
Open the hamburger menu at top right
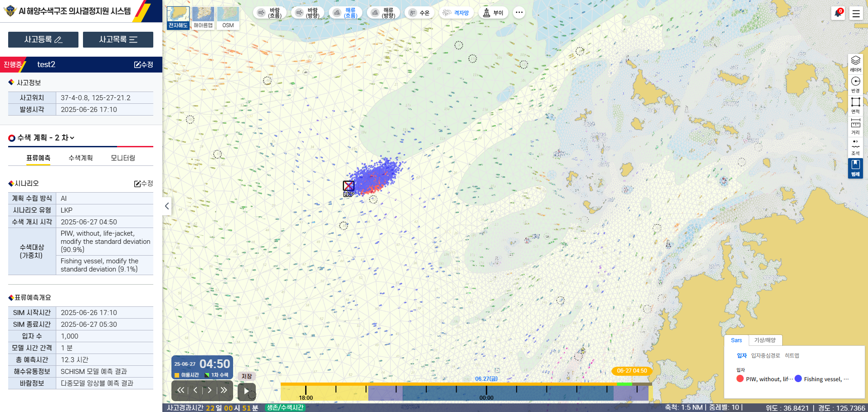(x=856, y=13)
